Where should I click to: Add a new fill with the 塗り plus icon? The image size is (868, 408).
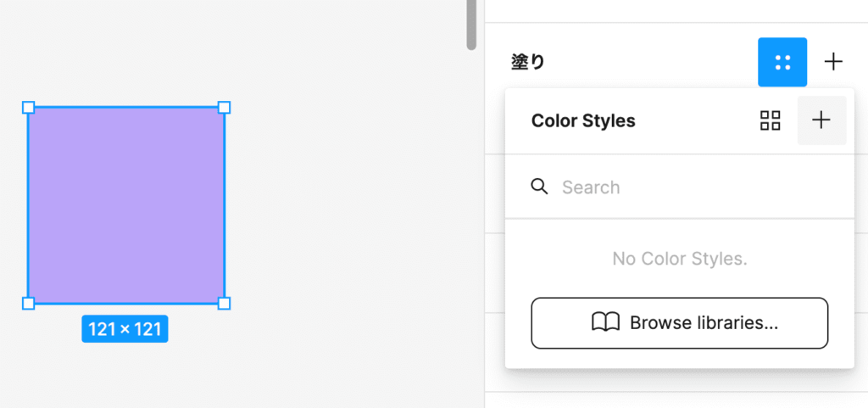pyautogui.click(x=834, y=62)
